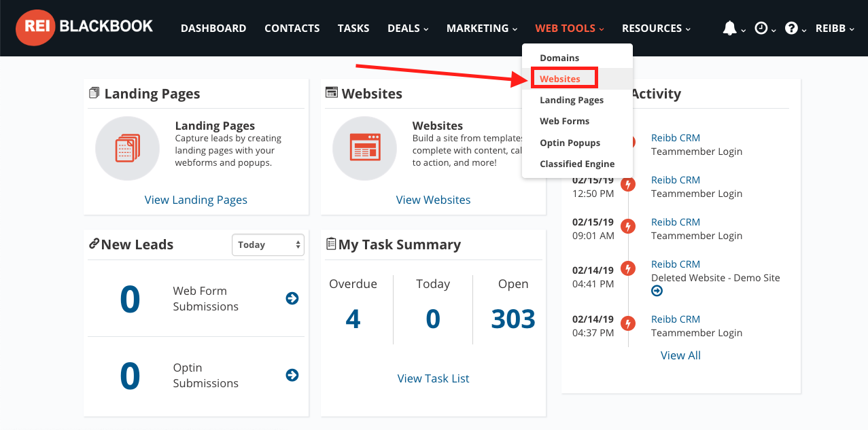Screen dimensions: 868x430
Task: Click the arrow next to Web Form Submissions
Action: [x=292, y=298]
